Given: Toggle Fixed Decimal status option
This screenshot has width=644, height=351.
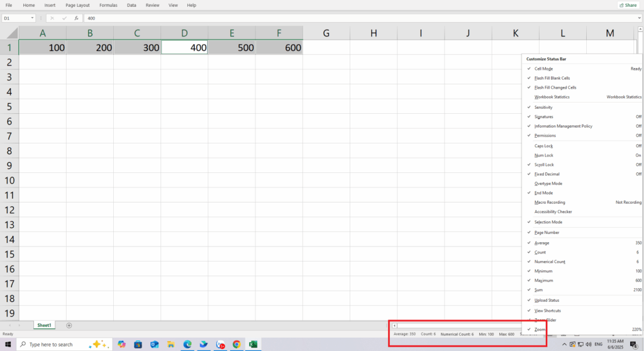Looking at the screenshot, I should pyautogui.click(x=584, y=174).
